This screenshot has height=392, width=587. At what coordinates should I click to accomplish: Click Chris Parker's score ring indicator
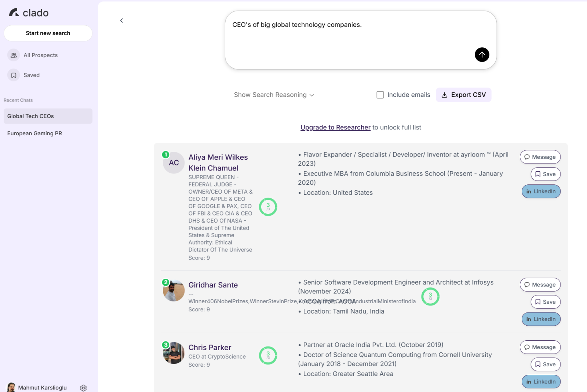[268, 355]
